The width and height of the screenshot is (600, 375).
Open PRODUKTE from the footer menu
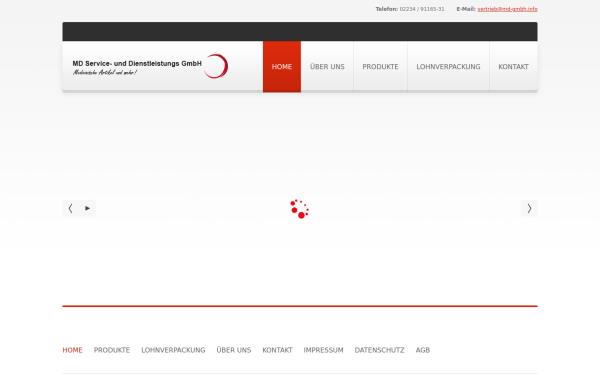112,350
